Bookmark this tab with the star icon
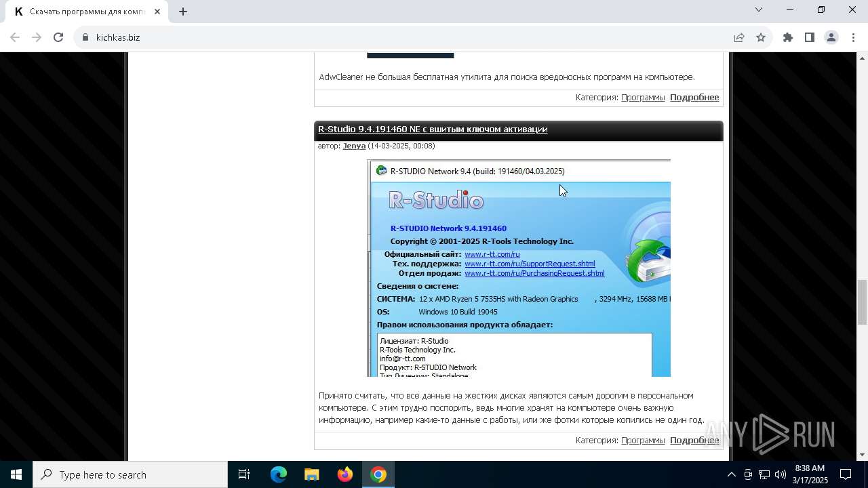 click(x=761, y=37)
